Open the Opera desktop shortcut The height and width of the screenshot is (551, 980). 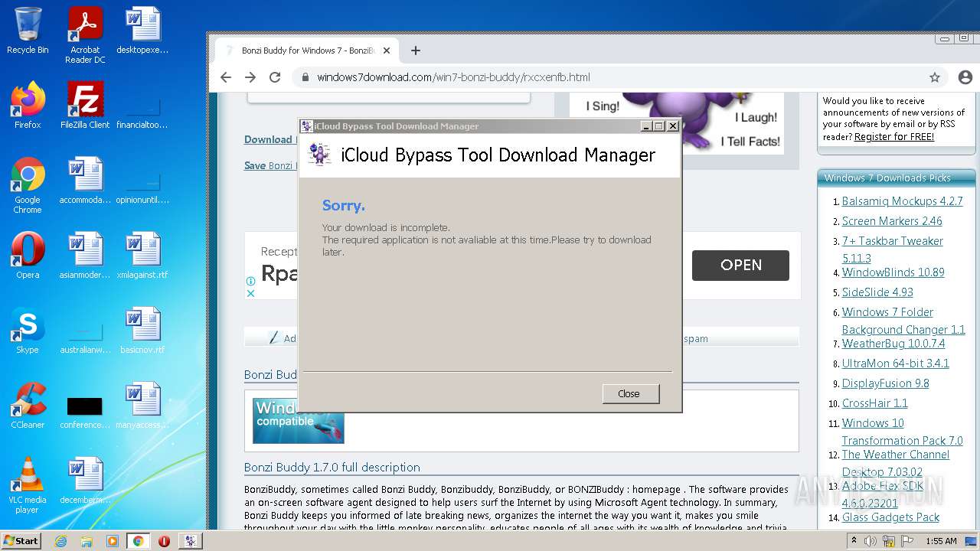(x=28, y=256)
